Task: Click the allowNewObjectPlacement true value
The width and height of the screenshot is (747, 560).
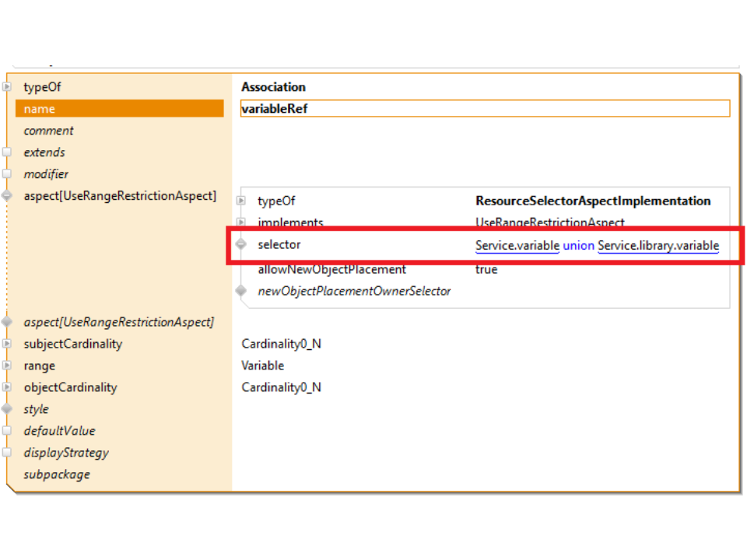Action: point(486,269)
